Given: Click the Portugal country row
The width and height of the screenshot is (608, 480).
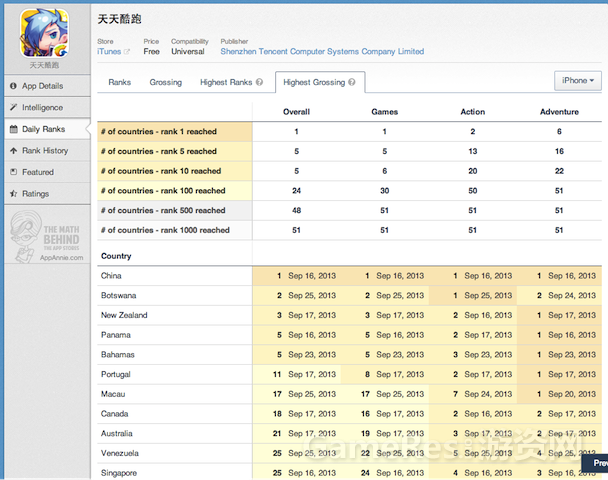Looking at the screenshot, I should point(349,375).
